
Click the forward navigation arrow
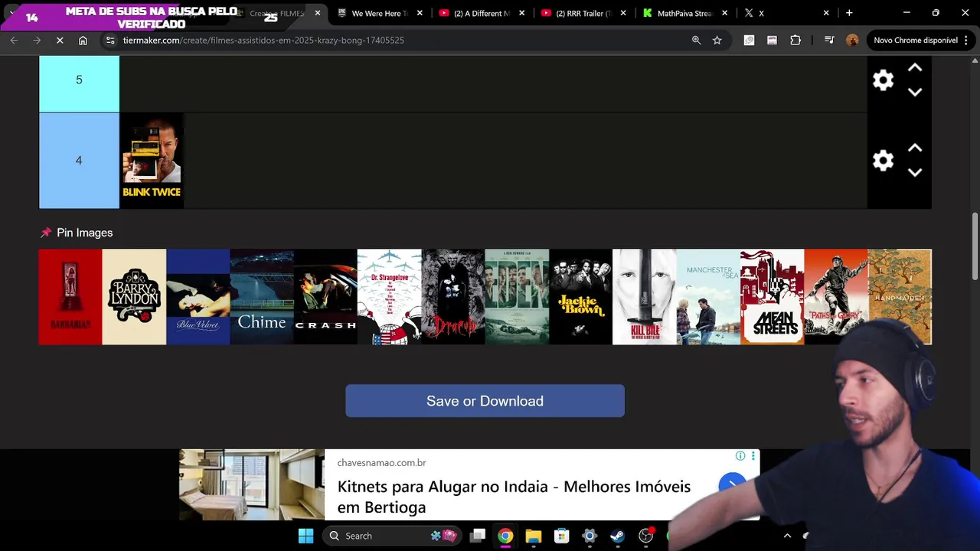37,40
